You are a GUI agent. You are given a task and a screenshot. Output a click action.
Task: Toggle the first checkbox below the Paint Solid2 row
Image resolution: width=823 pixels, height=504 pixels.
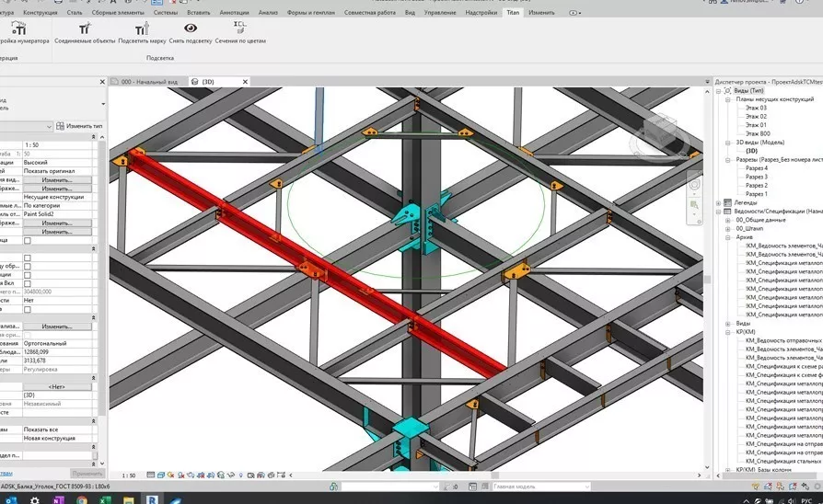[28, 240]
